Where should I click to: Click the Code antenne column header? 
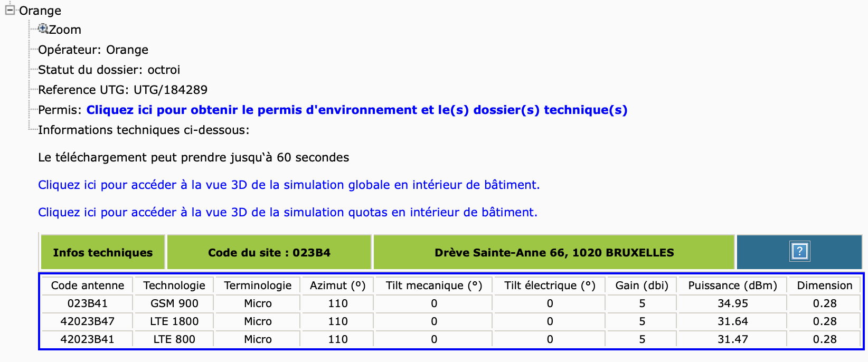pyautogui.click(x=88, y=285)
